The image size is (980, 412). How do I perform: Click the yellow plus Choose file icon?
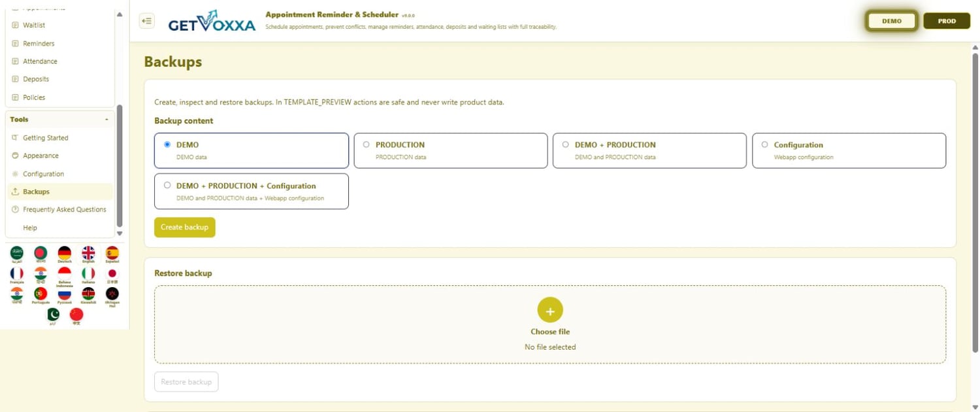550,310
